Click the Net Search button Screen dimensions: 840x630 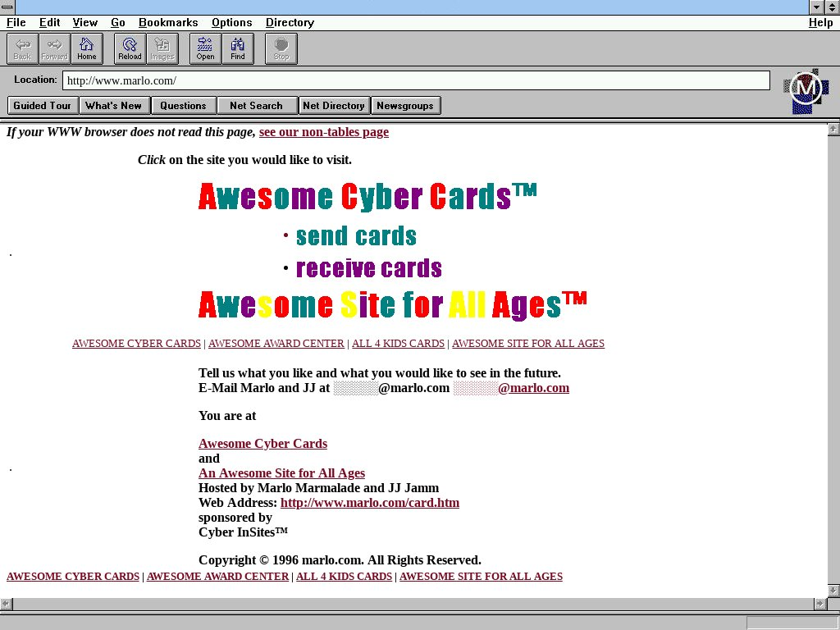pyautogui.click(x=256, y=105)
